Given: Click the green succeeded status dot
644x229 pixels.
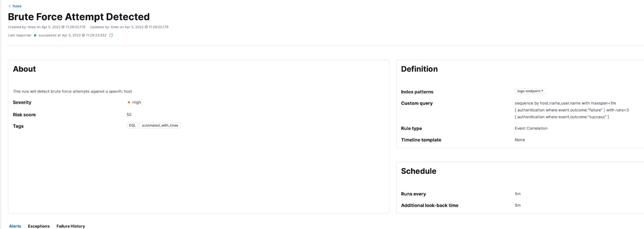Looking at the screenshot, I should pos(35,35).
